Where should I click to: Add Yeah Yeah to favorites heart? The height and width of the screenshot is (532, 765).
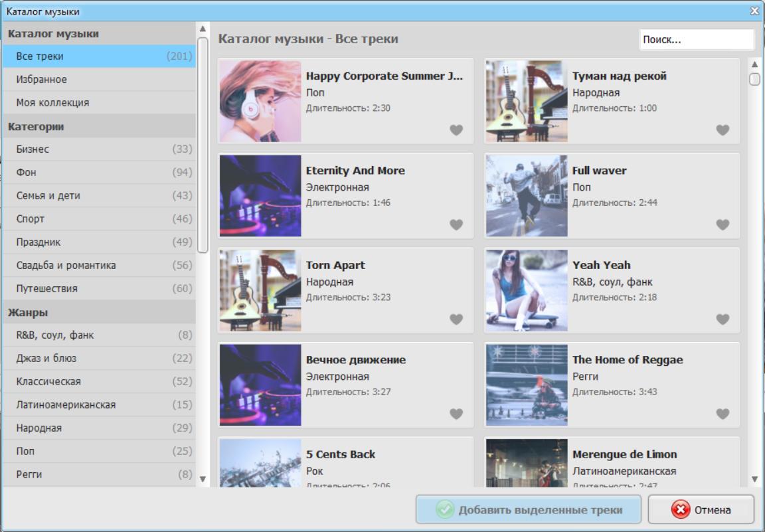[722, 319]
